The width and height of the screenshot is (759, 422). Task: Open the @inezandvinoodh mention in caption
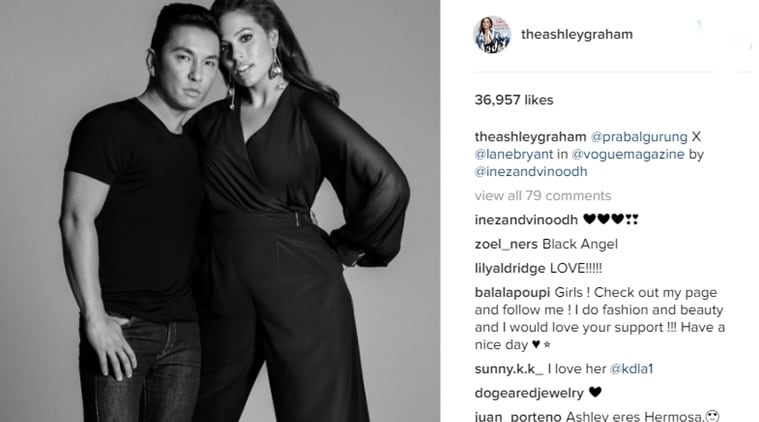point(531,172)
